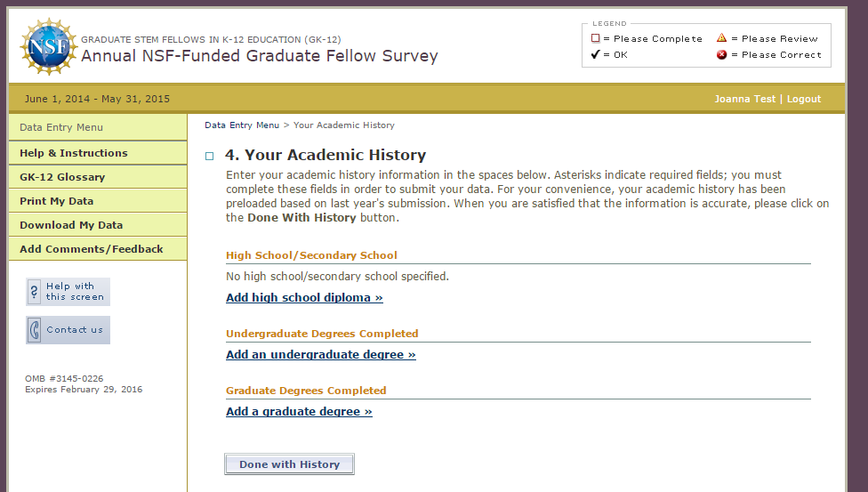Screen dimensions: 868x492
Task: Open the GK-12 Glossary
Action: tap(62, 177)
